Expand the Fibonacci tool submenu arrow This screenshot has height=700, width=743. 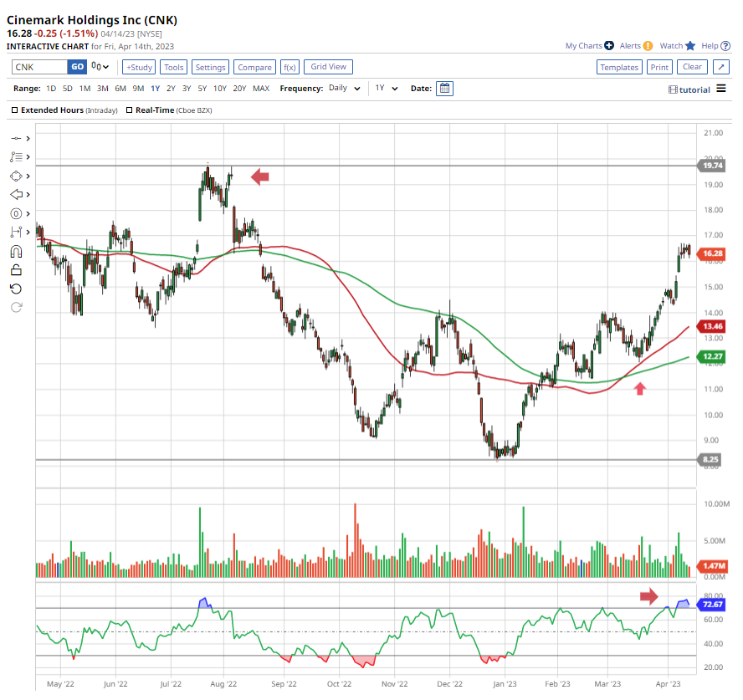tap(28, 156)
